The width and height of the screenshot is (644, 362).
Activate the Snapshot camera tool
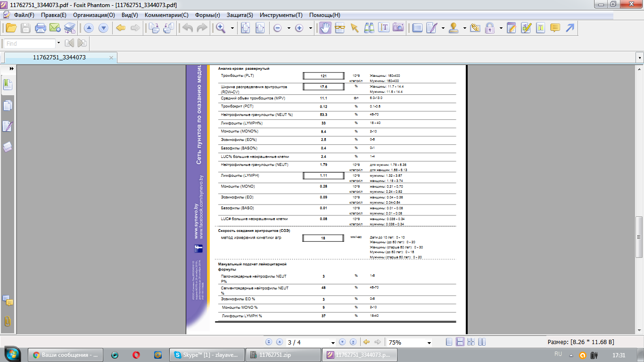[x=398, y=28]
